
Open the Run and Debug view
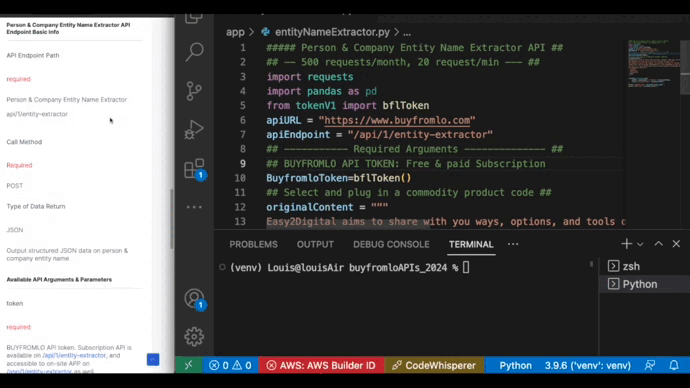(x=194, y=129)
